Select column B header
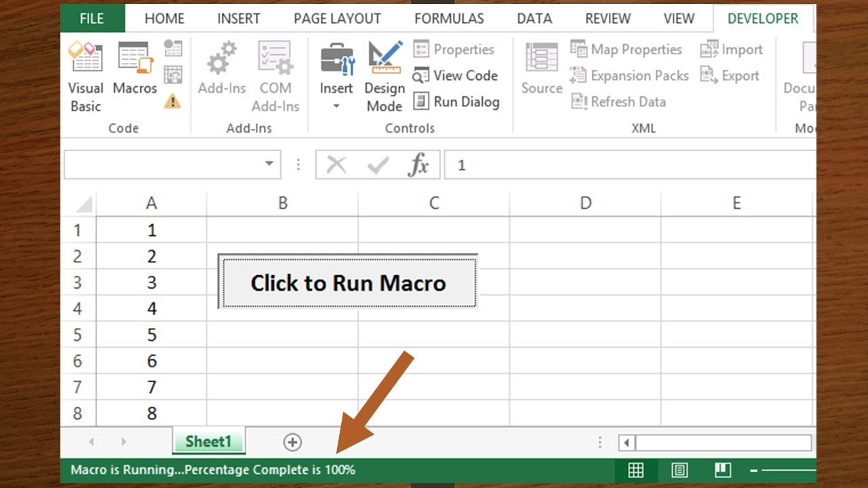The width and height of the screenshot is (868, 488). [283, 203]
